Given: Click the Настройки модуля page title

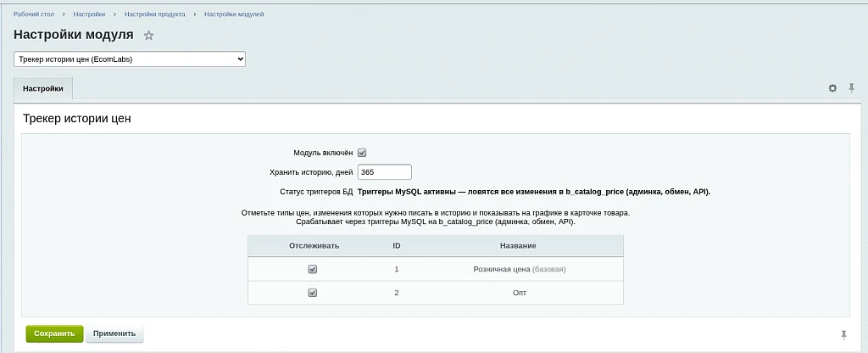Looking at the screenshot, I should click(74, 34).
